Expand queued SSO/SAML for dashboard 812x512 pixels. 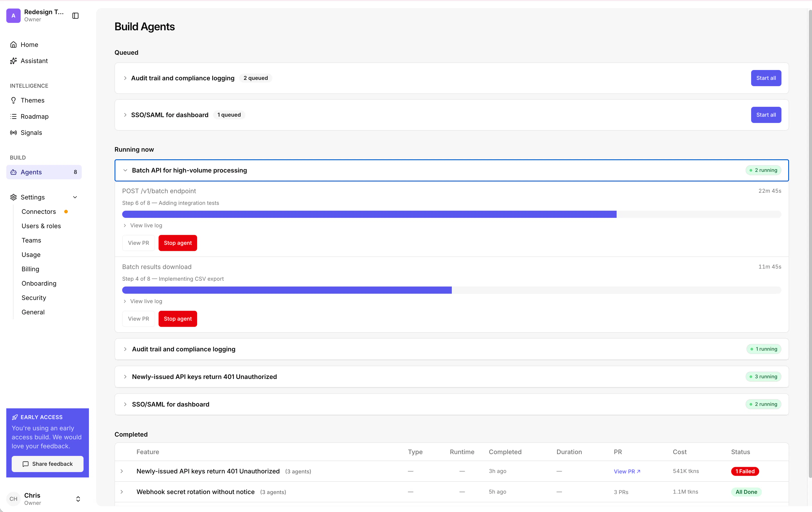point(125,114)
